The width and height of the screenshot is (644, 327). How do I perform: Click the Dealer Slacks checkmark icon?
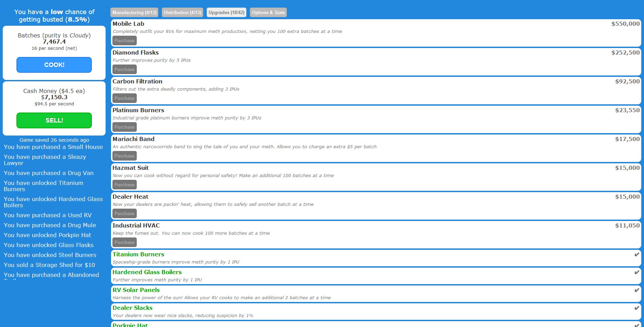pos(636,308)
